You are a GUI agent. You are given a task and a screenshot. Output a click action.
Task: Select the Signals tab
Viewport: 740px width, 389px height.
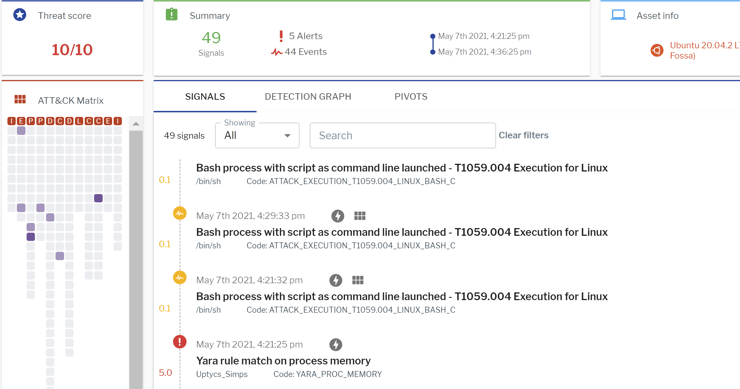[205, 96]
